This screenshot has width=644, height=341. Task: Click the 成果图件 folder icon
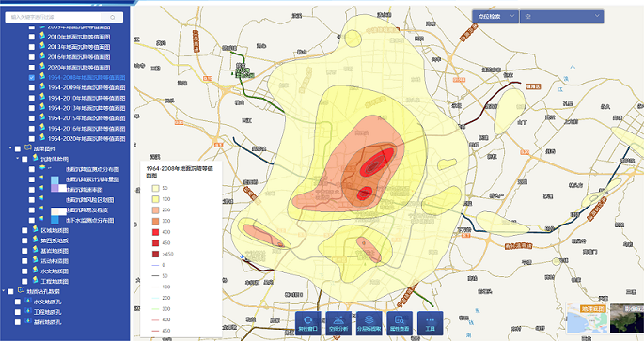point(28,148)
